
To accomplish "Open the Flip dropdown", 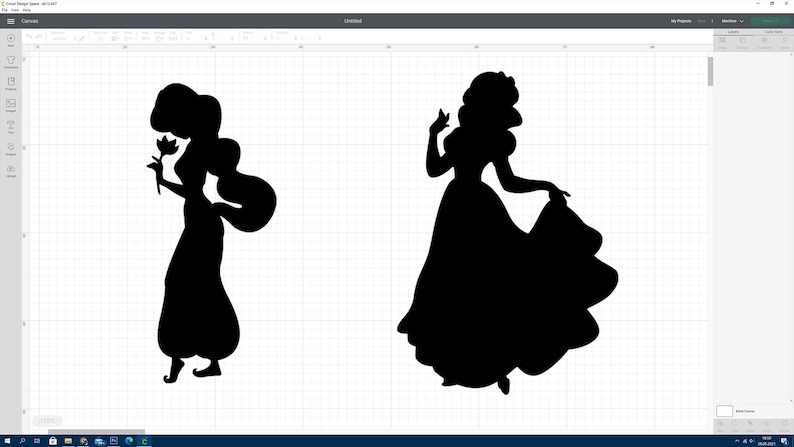I will coord(173,38).
